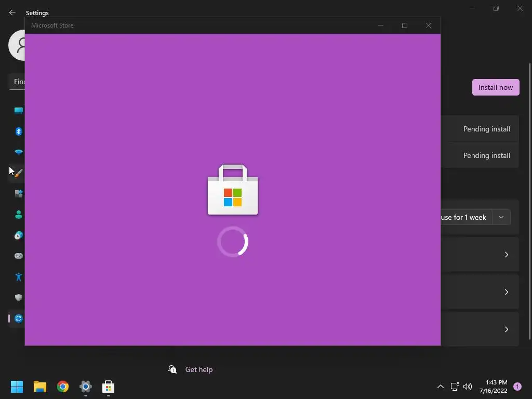Click the Microsoft Store title bar text
This screenshot has width=532, height=399.
[52, 25]
